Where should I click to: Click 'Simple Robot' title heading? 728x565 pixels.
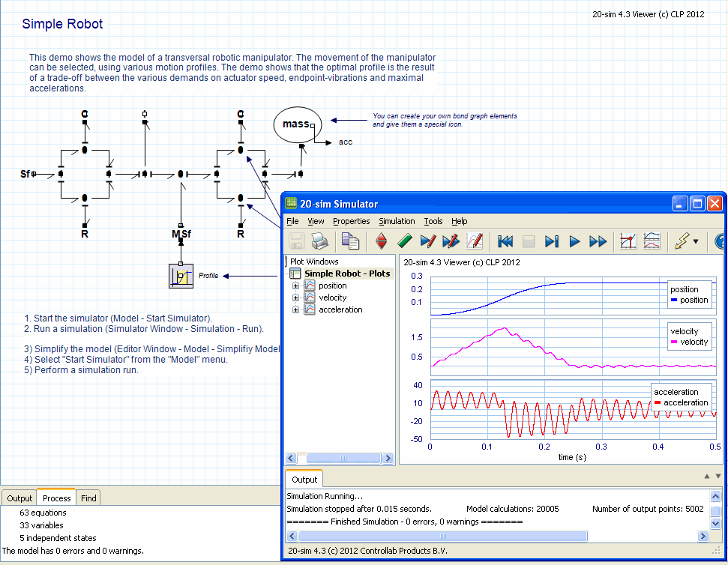coord(62,24)
